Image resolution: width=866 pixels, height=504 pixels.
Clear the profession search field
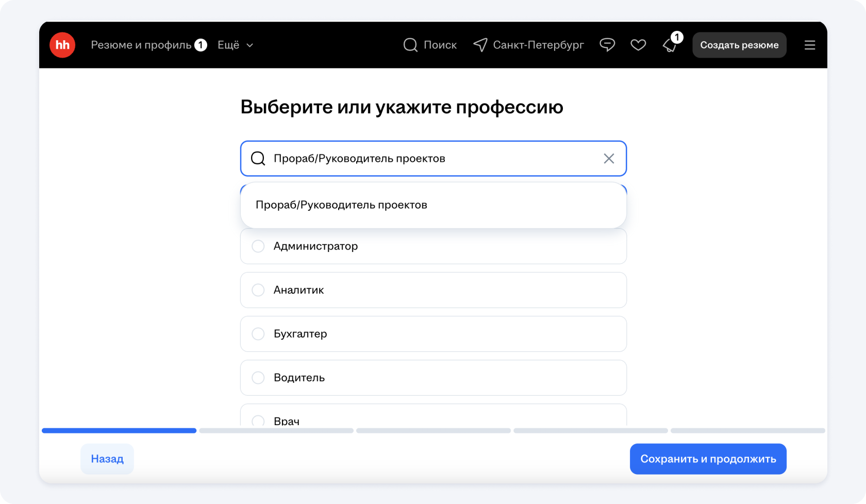(609, 159)
